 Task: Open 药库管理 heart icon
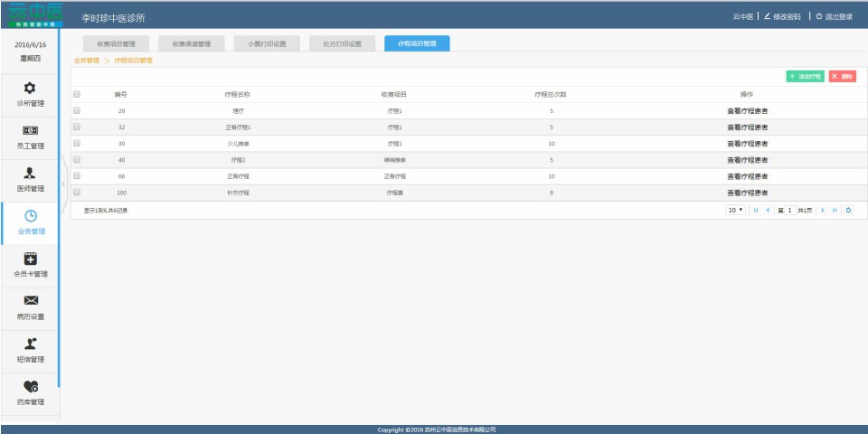coord(30,386)
